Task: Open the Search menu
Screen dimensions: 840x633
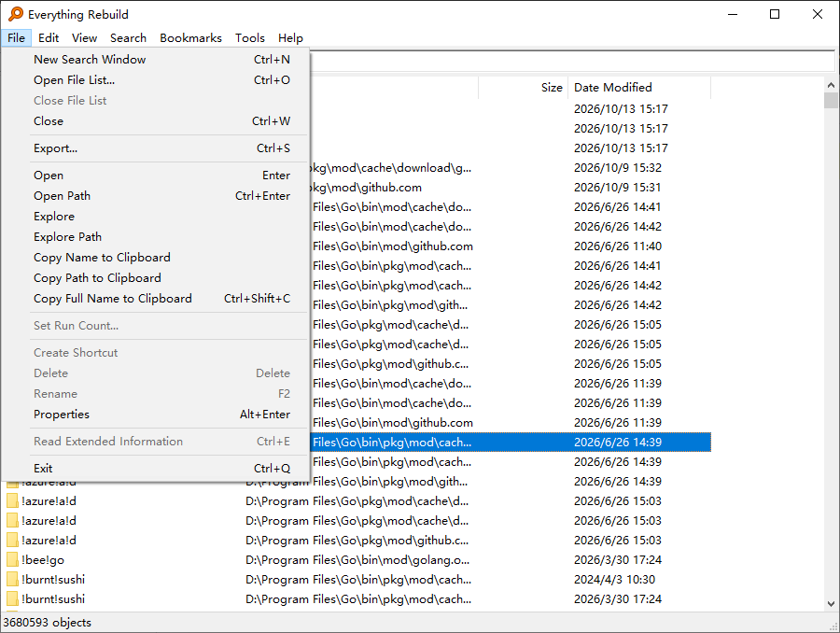Action: (128, 38)
